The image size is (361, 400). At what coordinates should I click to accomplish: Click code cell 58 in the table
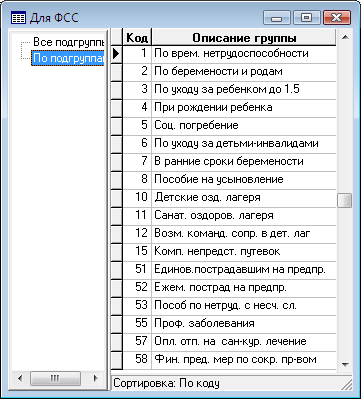pos(137,360)
